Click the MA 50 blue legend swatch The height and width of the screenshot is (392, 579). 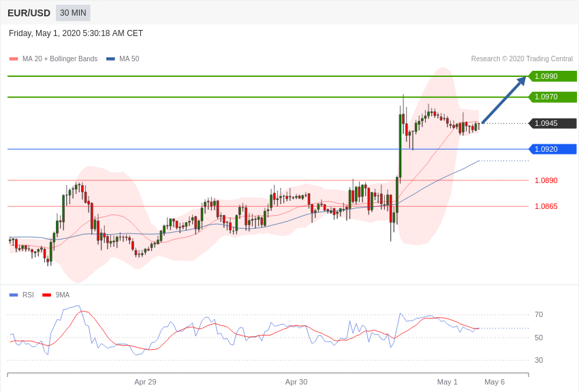110,59
